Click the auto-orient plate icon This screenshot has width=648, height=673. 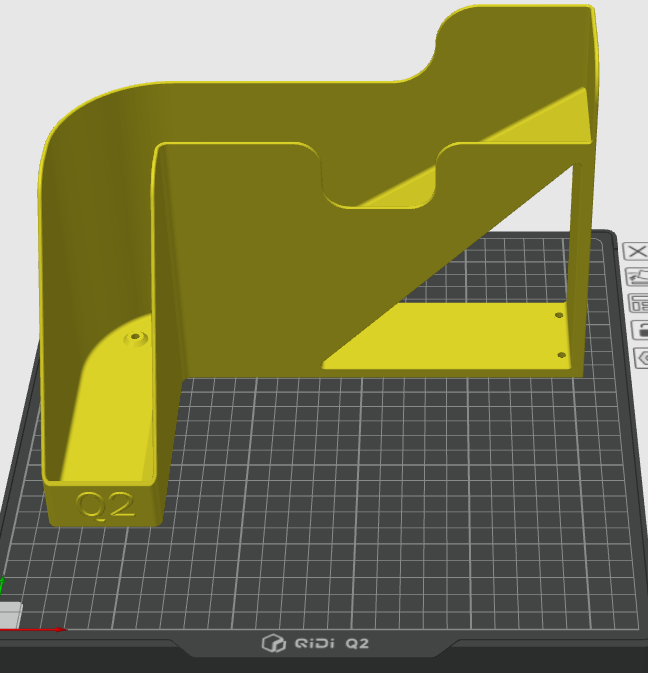(636, 277)
